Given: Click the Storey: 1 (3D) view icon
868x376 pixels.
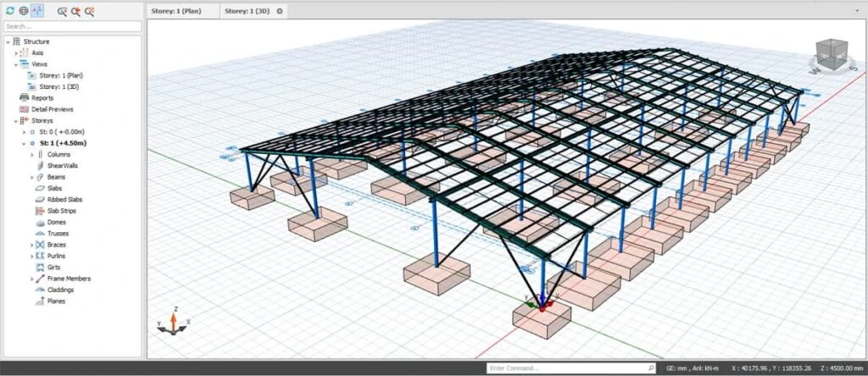Looking at the screenshot, I should point(32,87).
